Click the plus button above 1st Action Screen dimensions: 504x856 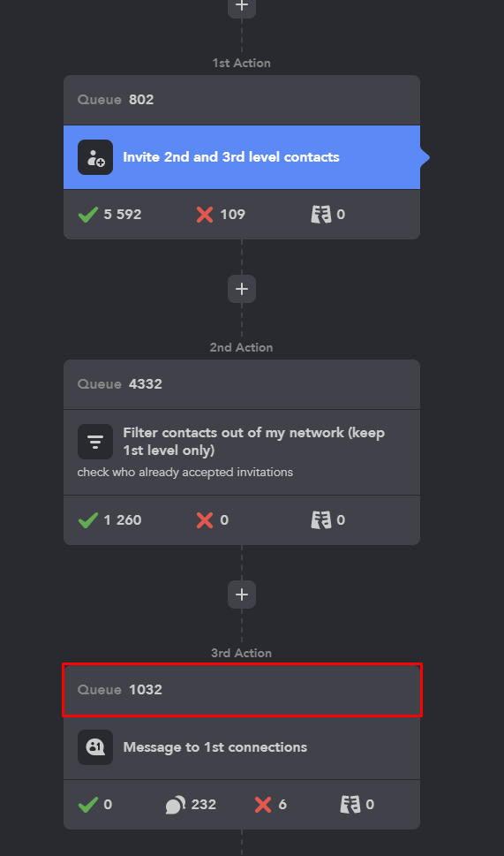[242, 7]
